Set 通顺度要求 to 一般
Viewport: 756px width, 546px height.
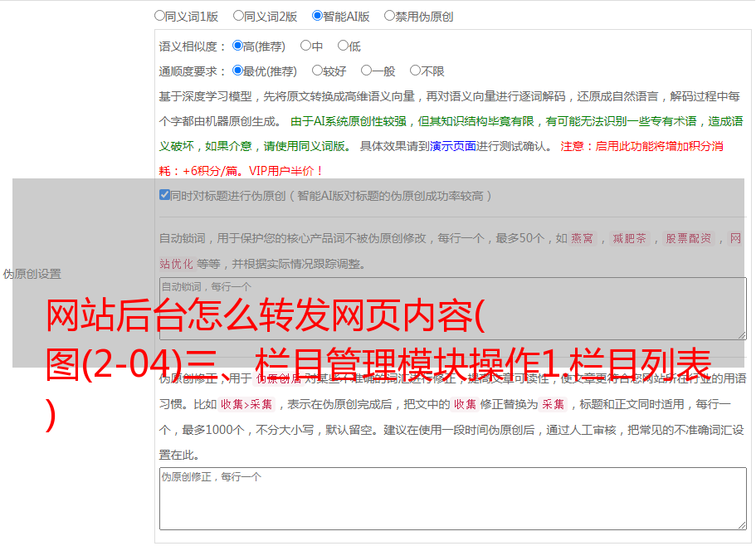[x=367, y=71]
